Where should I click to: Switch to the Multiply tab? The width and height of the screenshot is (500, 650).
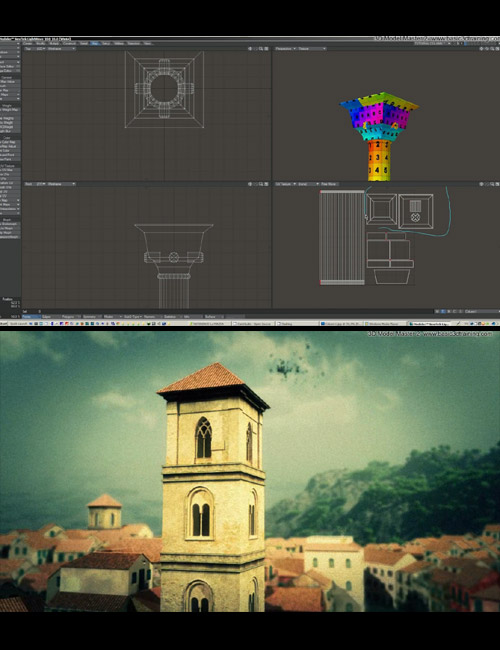[54, 43]
